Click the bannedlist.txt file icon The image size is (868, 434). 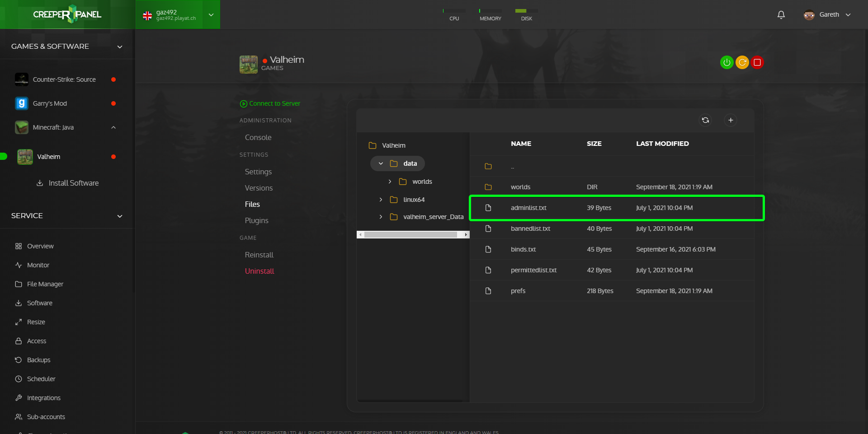click(488, 229)
